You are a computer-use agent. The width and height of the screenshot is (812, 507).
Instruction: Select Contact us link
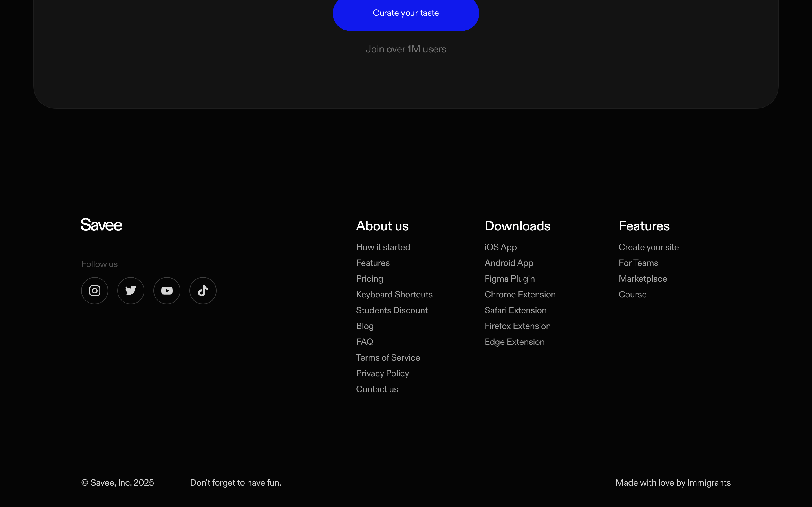377,389
